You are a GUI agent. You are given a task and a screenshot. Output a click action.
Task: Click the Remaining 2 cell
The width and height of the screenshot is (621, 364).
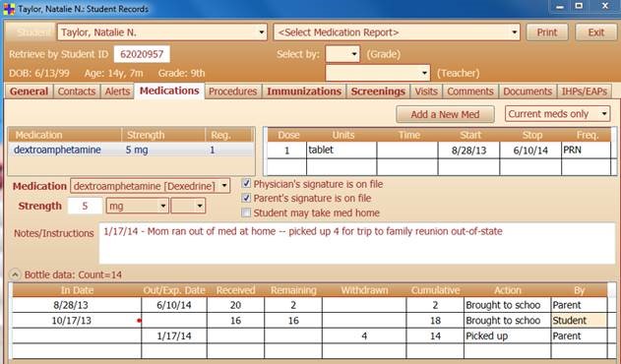pyautogui.click(x=293, y=305)
